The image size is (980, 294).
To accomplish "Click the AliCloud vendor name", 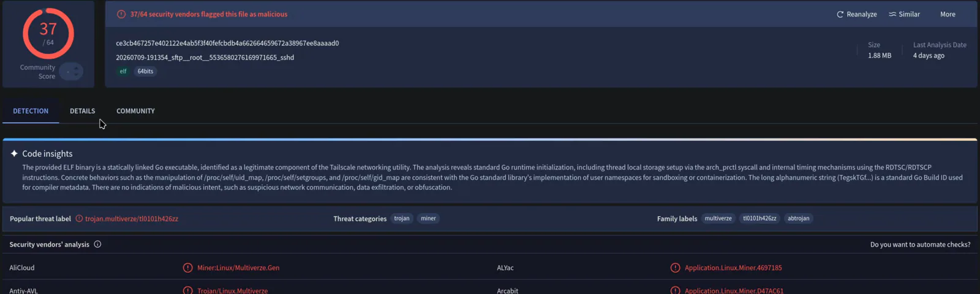I will tap(22, 268).
